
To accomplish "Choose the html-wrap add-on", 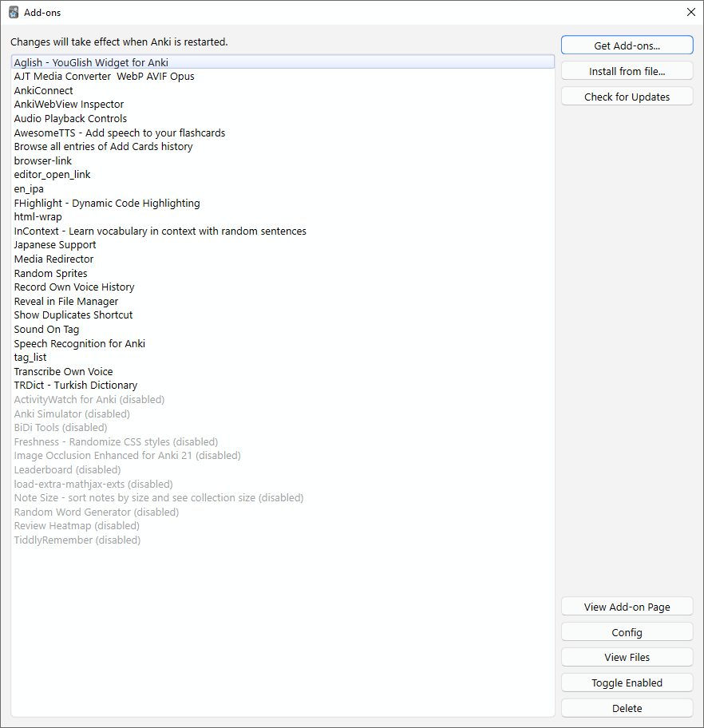I will (283, 217).
